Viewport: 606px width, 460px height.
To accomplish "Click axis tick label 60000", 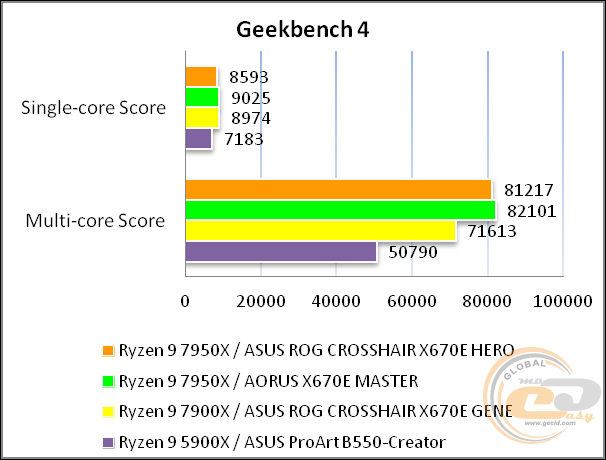I will pyautogui.click(x=412, y=301).
